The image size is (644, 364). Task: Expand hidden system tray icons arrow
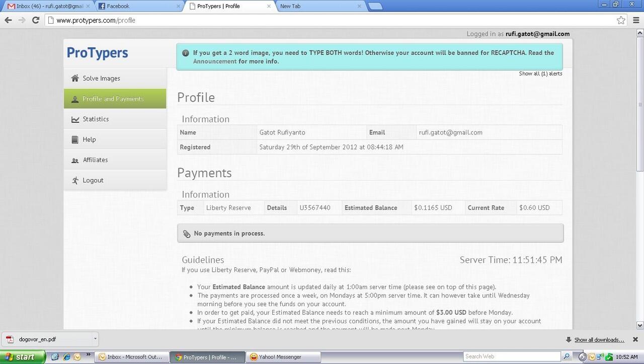[582, 357]
